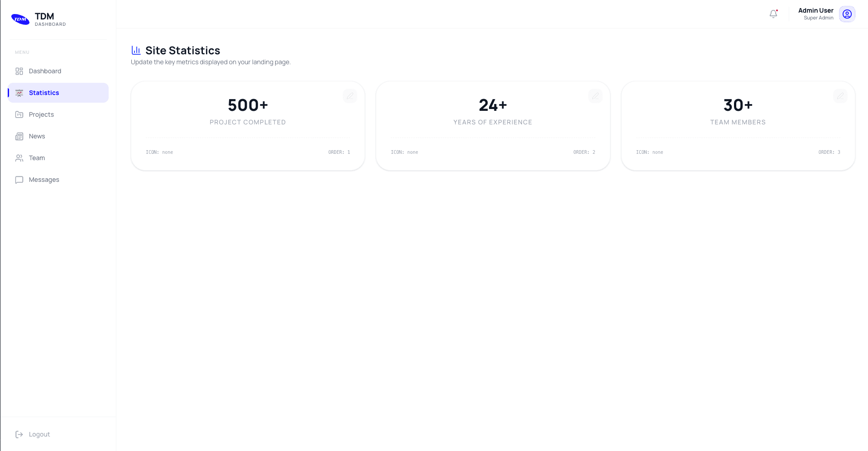Screen dimensions: 868x451
Task: Select News in the sidebar menu
Action: [58, 136]
